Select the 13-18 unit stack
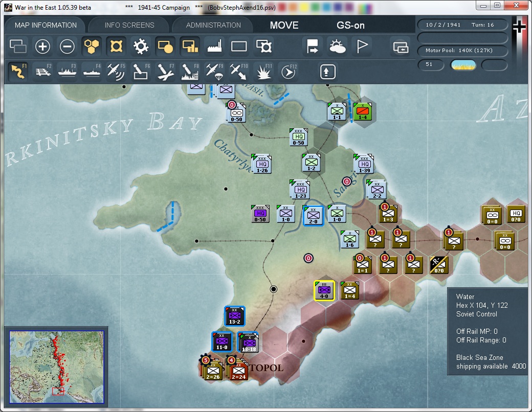The image size is (532, 412). tap(249, 342)
